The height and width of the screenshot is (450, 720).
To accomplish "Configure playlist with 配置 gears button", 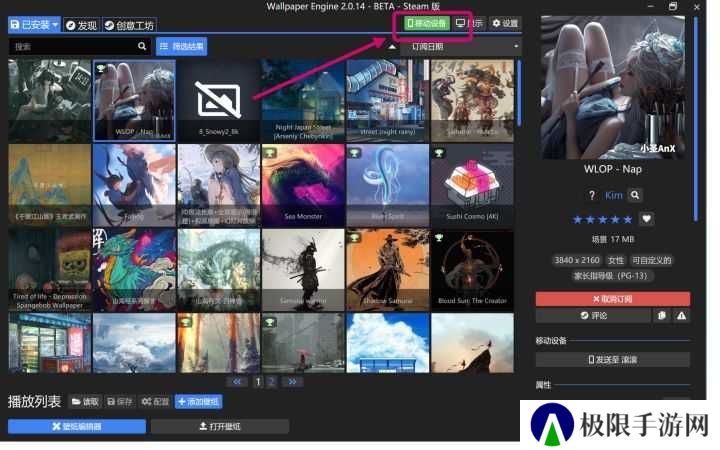I will coord(155,402).
